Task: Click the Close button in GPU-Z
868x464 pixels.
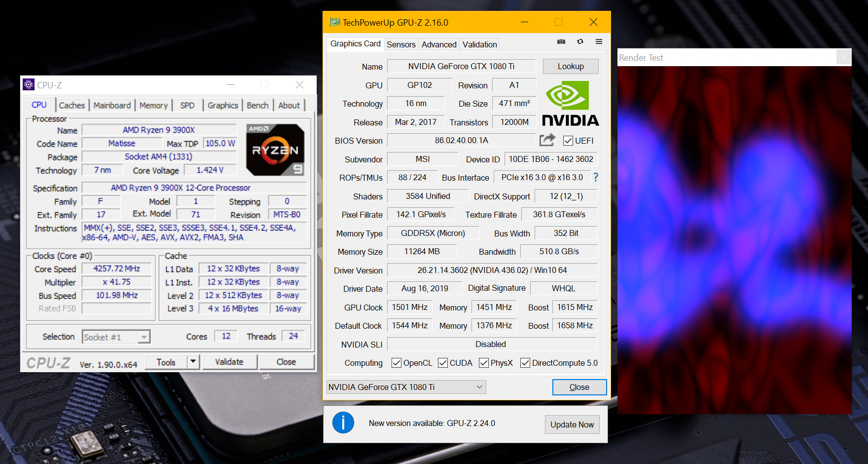Action: [579, 387]
